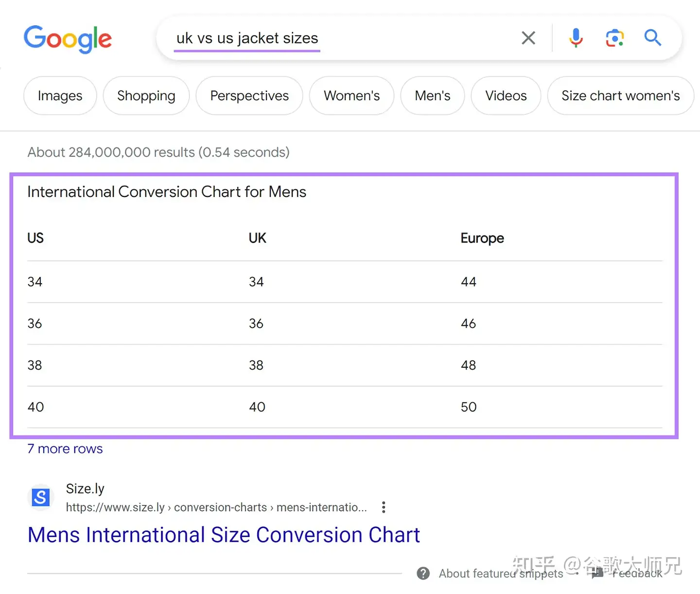Filter results by Women's

(x=352, y=96)
